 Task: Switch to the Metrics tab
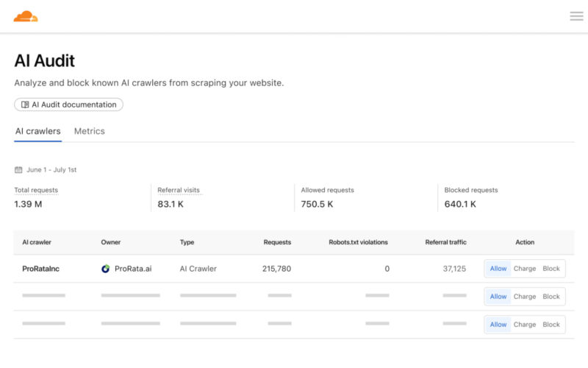89,131
